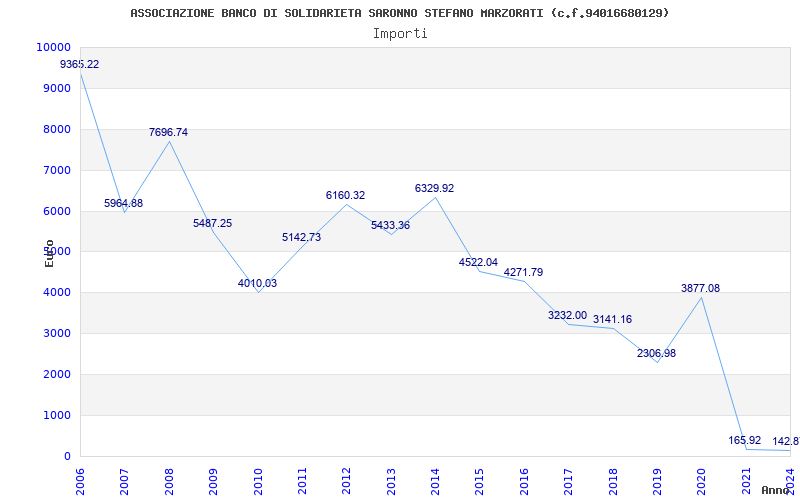Click the Importi subtitle
This screenshot has height=500, width=800.
pos(400,33)
